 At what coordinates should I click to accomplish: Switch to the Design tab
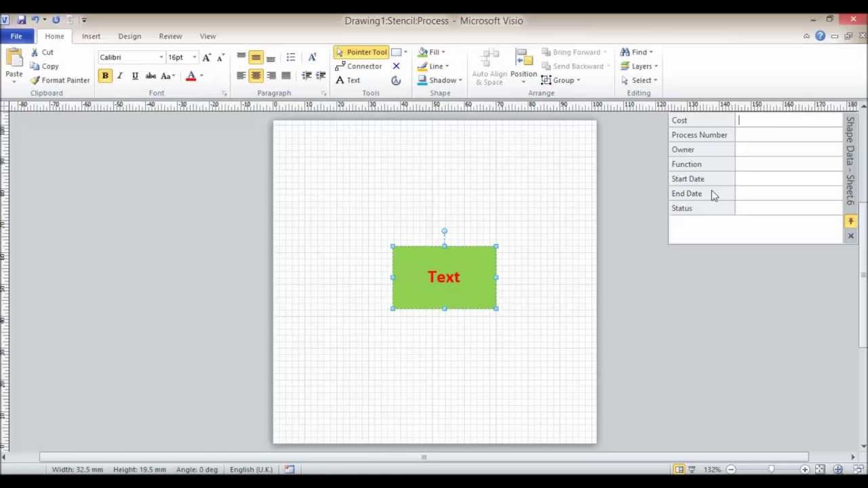point(130,36)
